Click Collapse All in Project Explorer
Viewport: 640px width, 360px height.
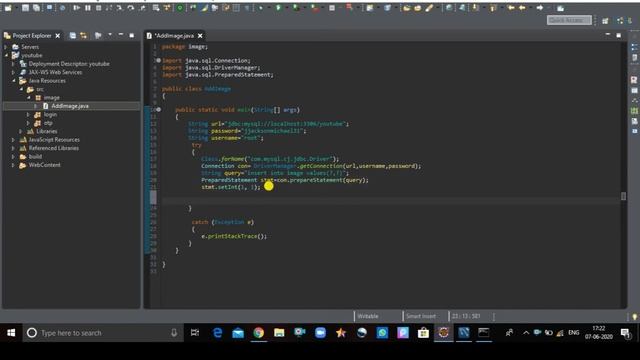pos(73,36)
